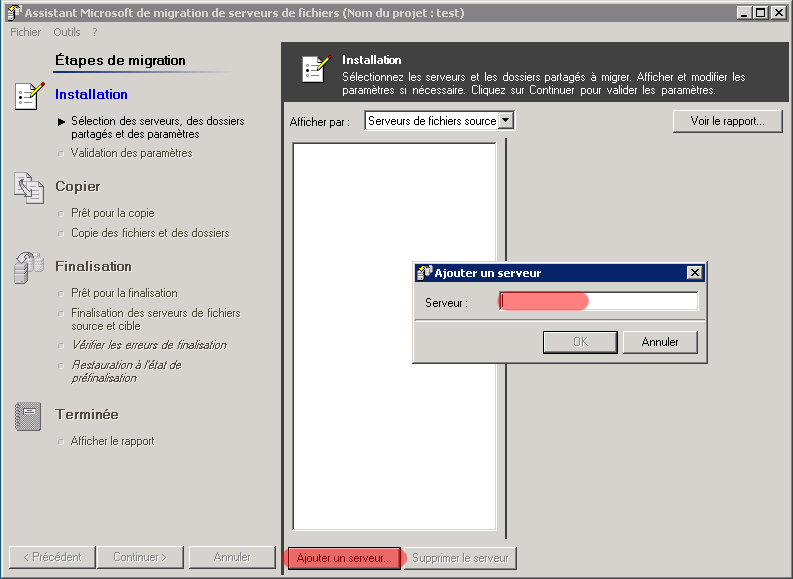Click the Installation header icon in dark banner
793x579 pixels.
click(x=317, y=69)
